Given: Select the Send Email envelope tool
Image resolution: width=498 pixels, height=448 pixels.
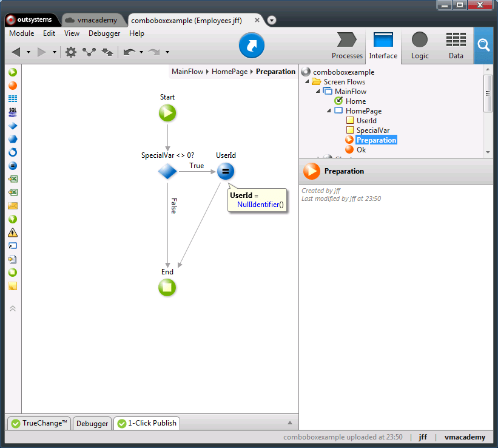Looking at the screenshot, I should [13, 206].
